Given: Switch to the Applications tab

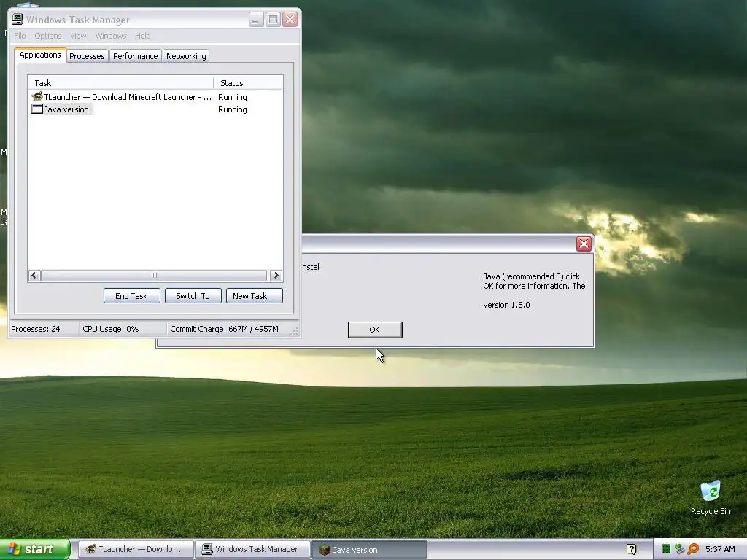Looking at the screenshot, I should [40, 55].
